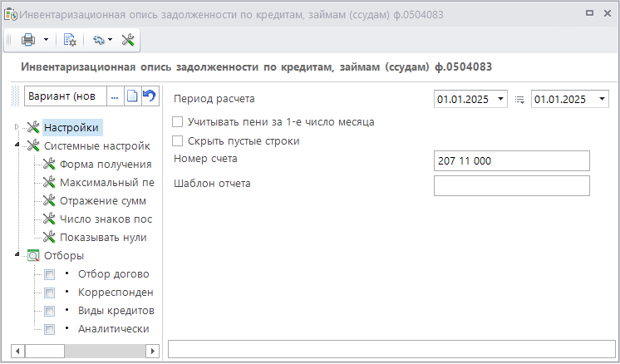
Task: Click the application icon in title bar
Action: click(x=10, y=15)
